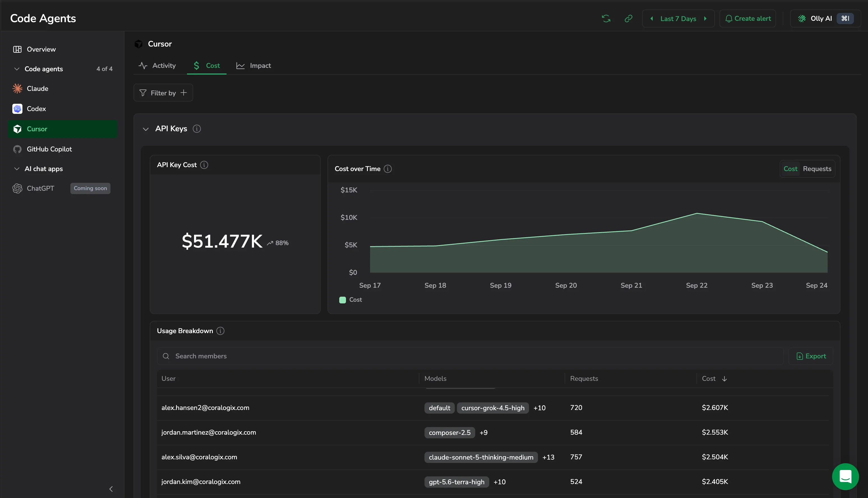Screen dimensions: 868x498
Task: Sort by the Models column header
Action: click(435, 379)
